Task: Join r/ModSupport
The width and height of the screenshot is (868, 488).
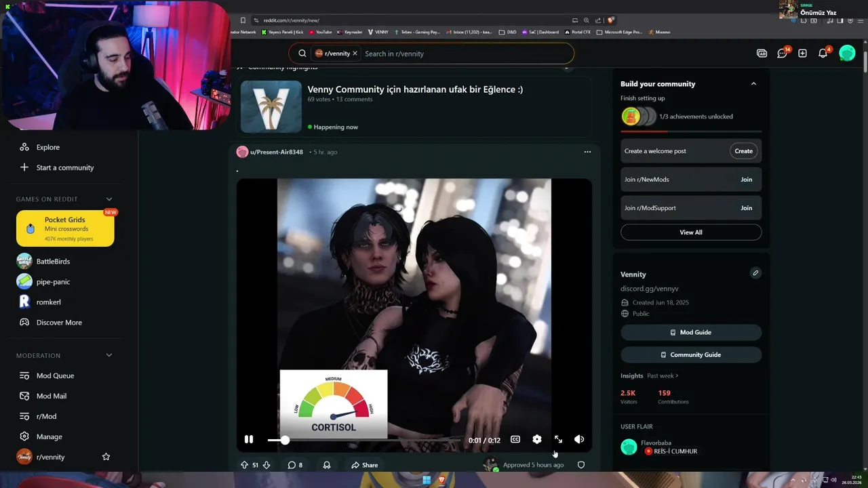Action: [746, 208]
